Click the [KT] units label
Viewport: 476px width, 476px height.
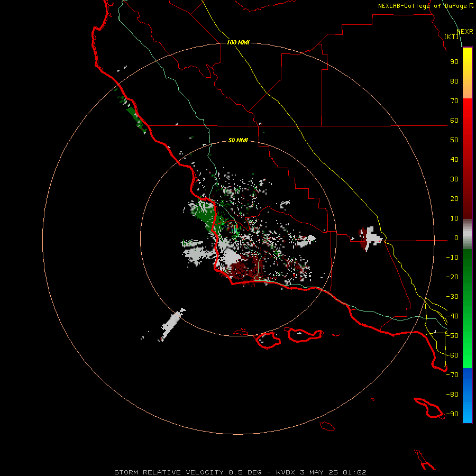tap(452, 36)
